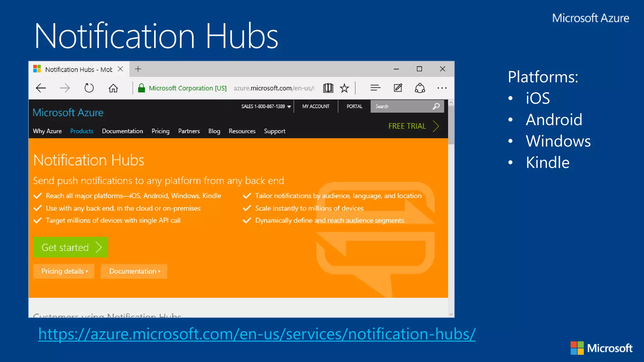Open the Blog nav item
This screenshot has height=362, width=644.
tap(214, 131)
